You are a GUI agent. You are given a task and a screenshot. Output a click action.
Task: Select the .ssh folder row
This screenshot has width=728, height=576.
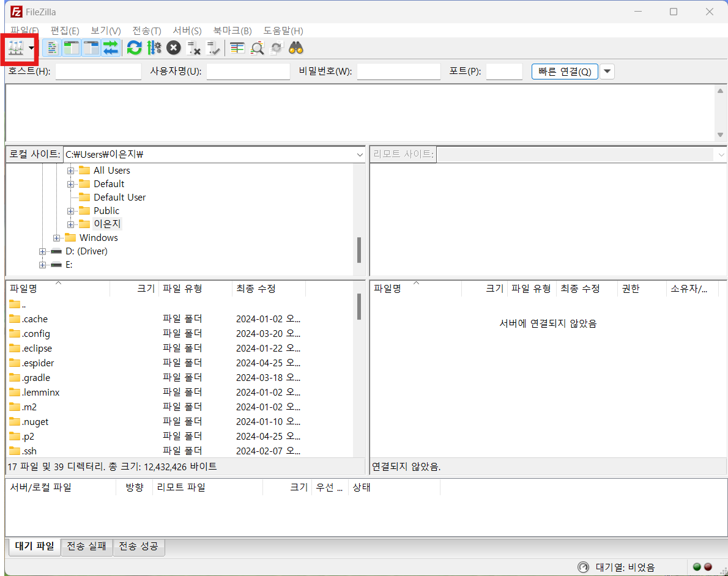(180, 451)
